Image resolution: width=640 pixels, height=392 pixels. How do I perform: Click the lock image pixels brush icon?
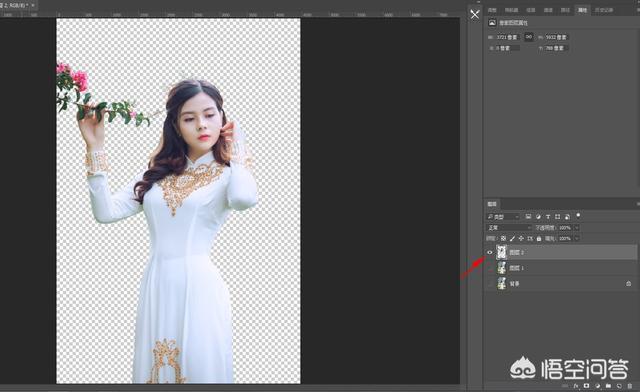pyautogui.click(x=512, y=238)
